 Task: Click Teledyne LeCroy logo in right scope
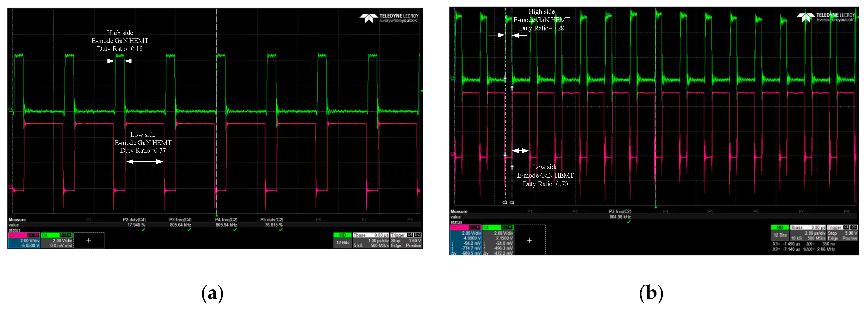[x=825, y=17]
